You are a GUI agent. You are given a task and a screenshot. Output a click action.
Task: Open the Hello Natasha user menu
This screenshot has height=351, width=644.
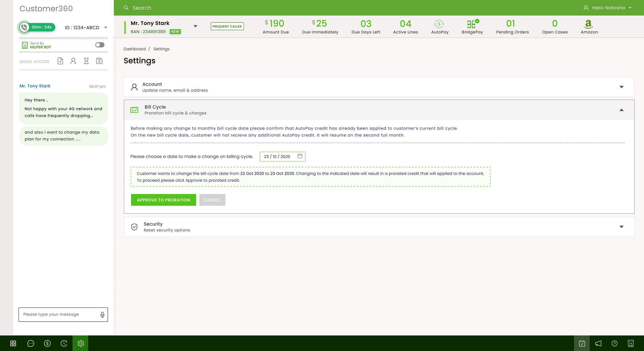click(608, 8)
